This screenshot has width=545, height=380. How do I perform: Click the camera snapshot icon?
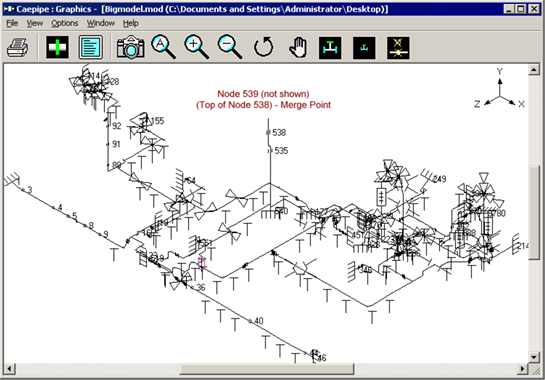[x=130, y=47]
